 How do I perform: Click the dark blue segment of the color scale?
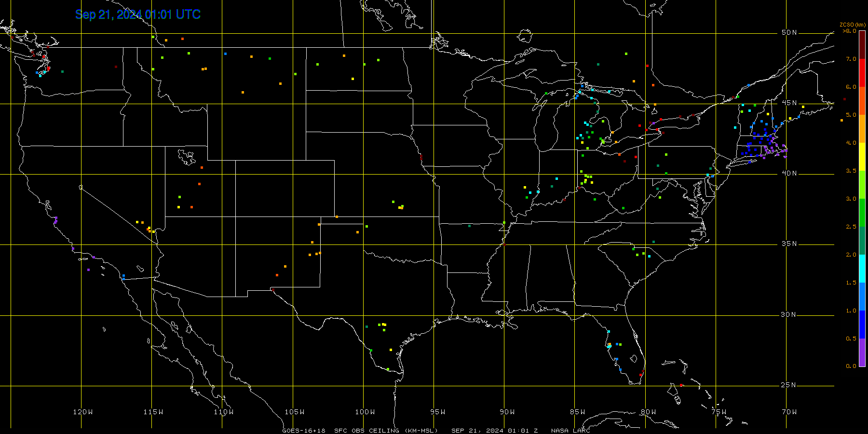point(862,325)
